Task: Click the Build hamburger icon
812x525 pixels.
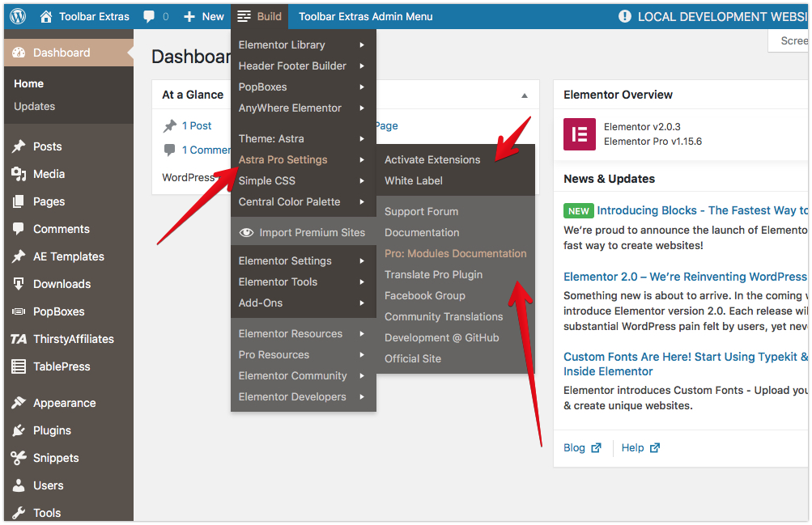Action: 244,16
